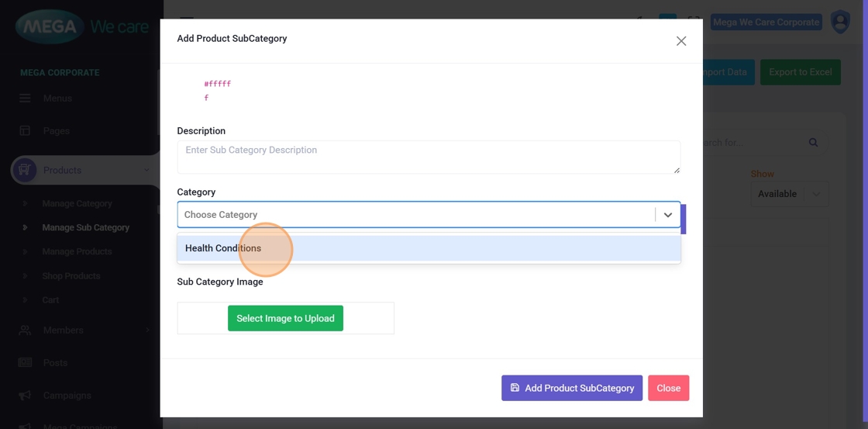Click the Menus hamburger icon in sidebar

(x=25, y=99)
